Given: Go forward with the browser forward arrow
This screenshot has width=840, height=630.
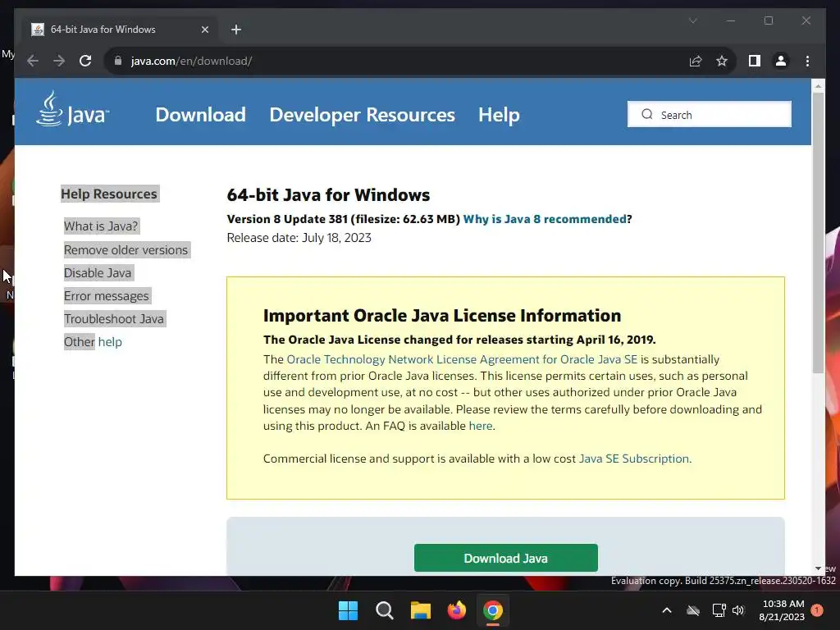Looking at the screenshot, I should [x=59, y=61].
